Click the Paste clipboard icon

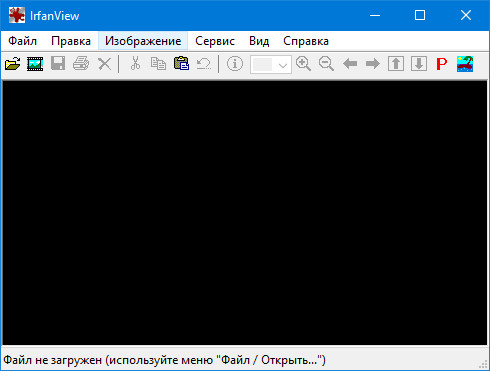coord(181,63)
